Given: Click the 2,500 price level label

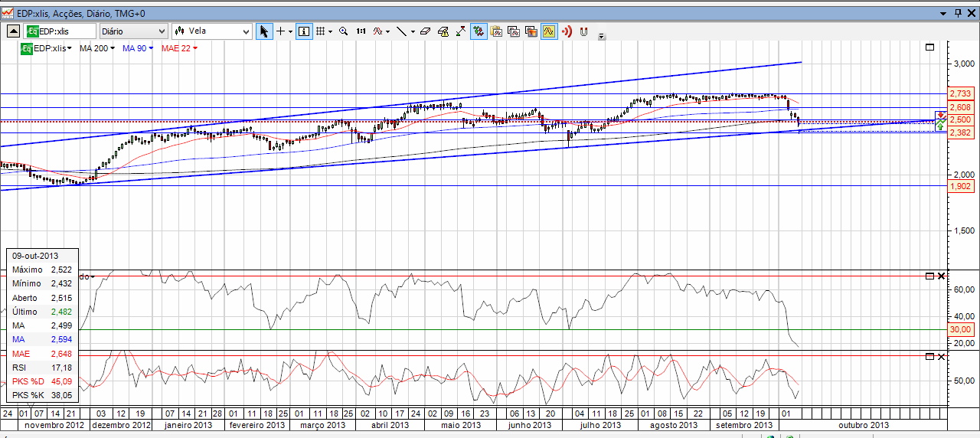Looking at the screenshot, I should tap(960, 120).
